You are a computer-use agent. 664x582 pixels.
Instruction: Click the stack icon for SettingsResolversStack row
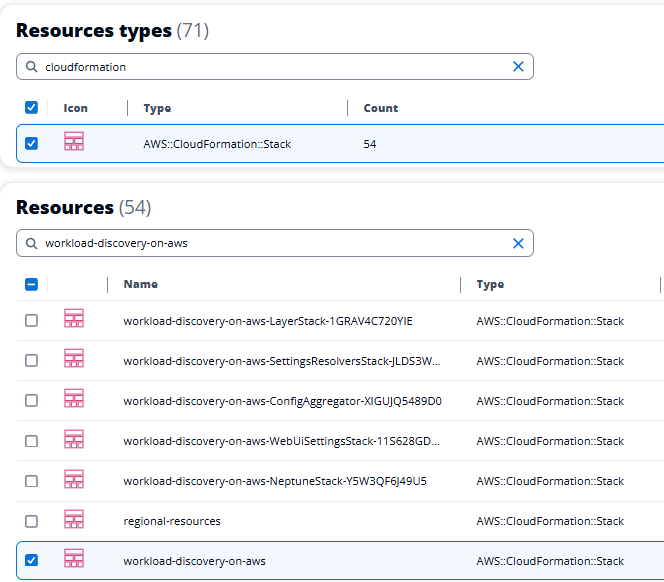[74, 358]
